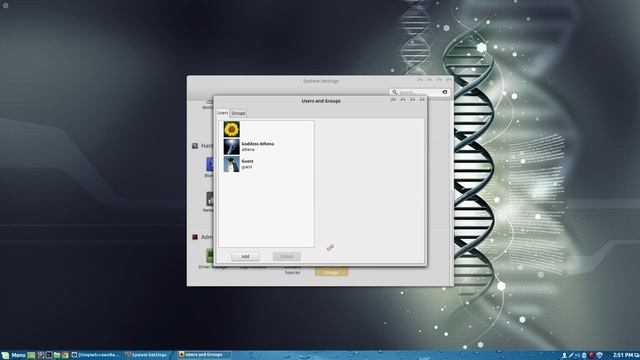Viewport: 640px width, 360px height.
Task: Click the red tray icon
Action: pyautogui.click(x=591, y=356)
